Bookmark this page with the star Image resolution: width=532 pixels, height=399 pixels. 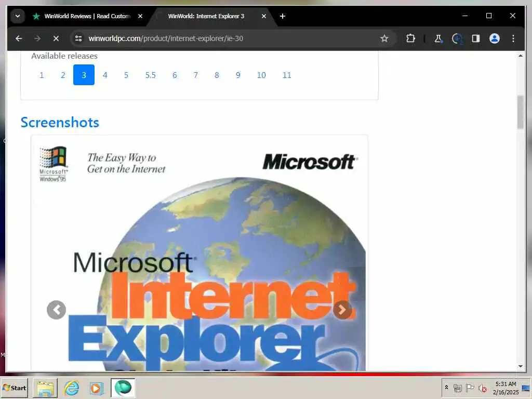(384, 38)
